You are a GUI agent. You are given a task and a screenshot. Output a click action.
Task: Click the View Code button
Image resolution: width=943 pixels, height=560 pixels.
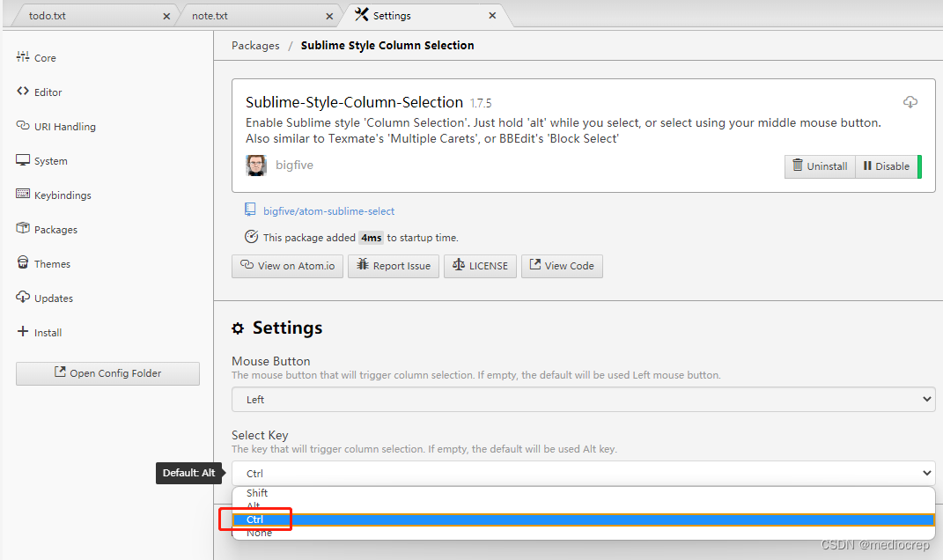coord(562,266)
